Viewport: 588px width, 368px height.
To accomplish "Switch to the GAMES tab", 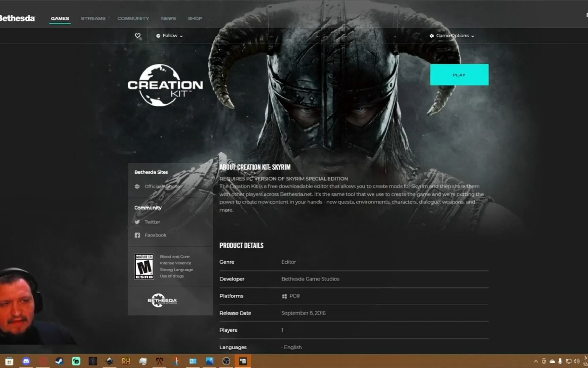I will coord(60,18).
